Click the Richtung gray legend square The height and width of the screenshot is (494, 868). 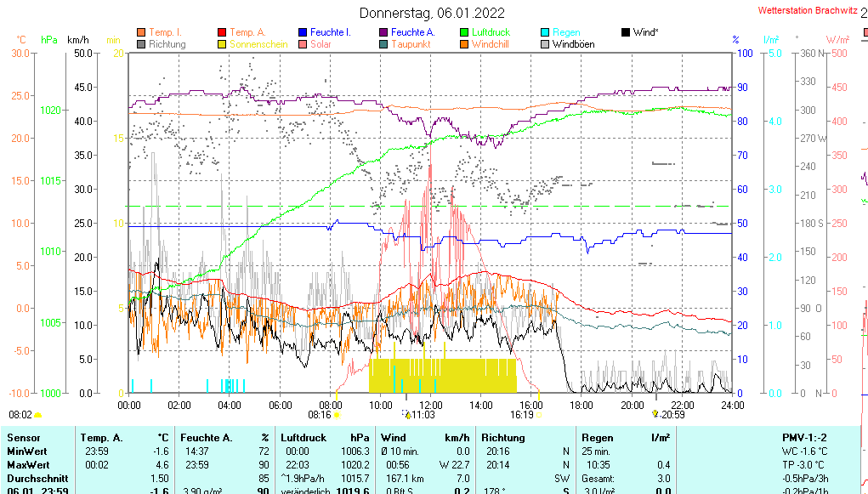tap(141, 44)
